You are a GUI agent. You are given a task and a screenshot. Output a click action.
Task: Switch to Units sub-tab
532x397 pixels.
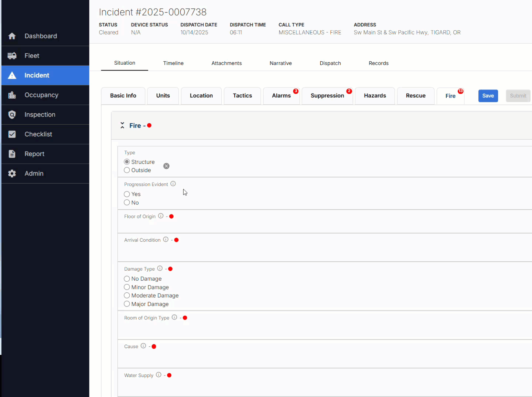163,96
